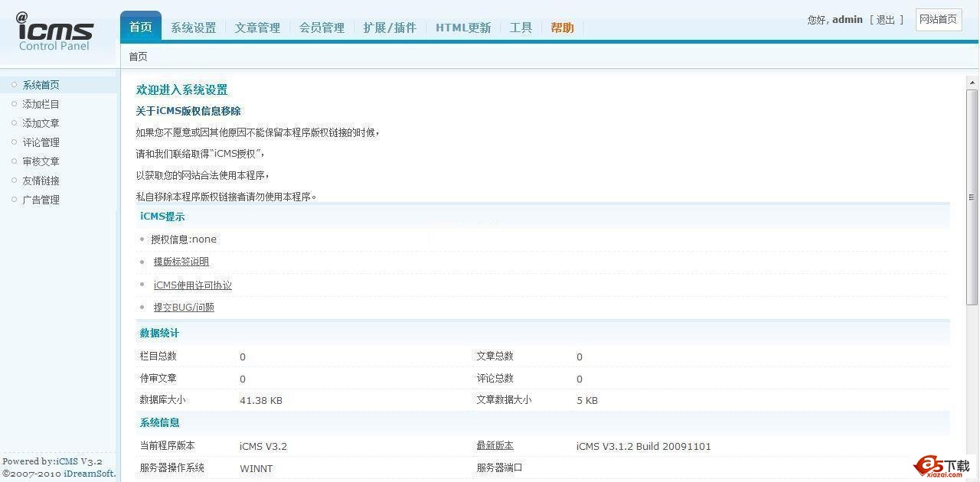Image resolution: width=980 pixels, height=482 pixels.
Task: Open 审核文章 in the sidebar
Action: 41,161
